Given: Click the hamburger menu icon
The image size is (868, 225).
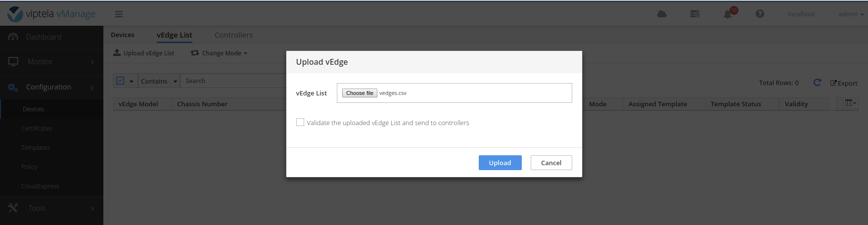Looking at the screenshot, I should click(119, 14).
